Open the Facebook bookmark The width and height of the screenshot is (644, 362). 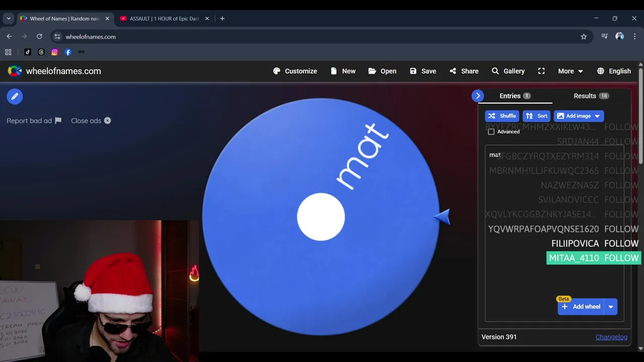point(68,52)
